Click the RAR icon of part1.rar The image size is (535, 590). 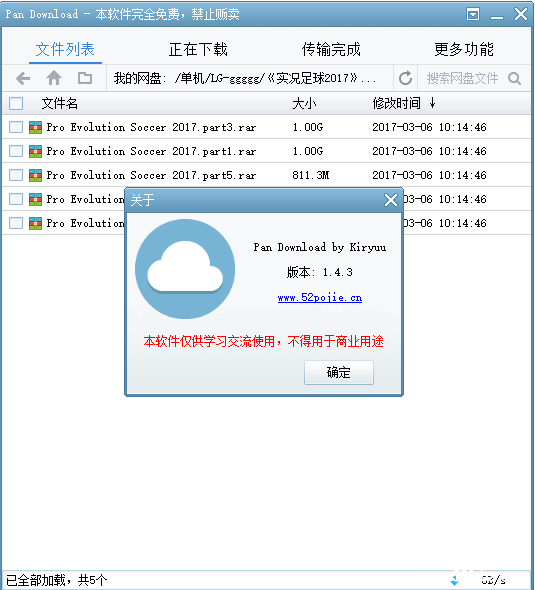pos(35,151)
